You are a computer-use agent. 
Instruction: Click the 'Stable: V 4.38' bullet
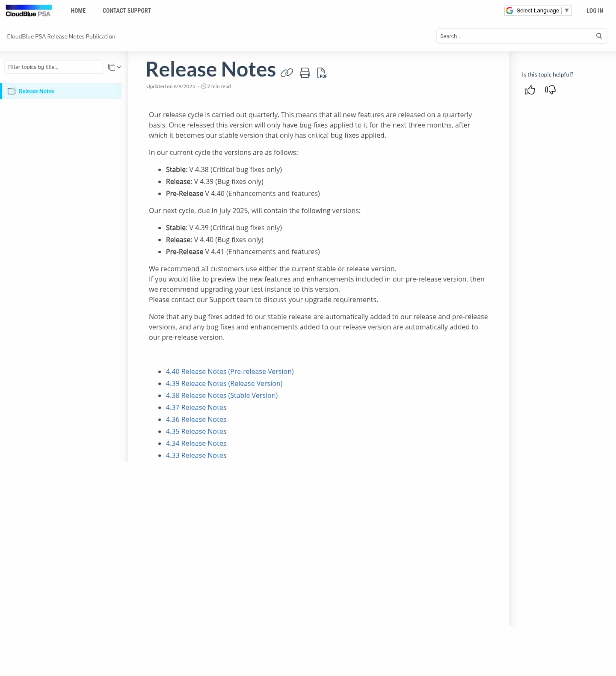[224, 169]
